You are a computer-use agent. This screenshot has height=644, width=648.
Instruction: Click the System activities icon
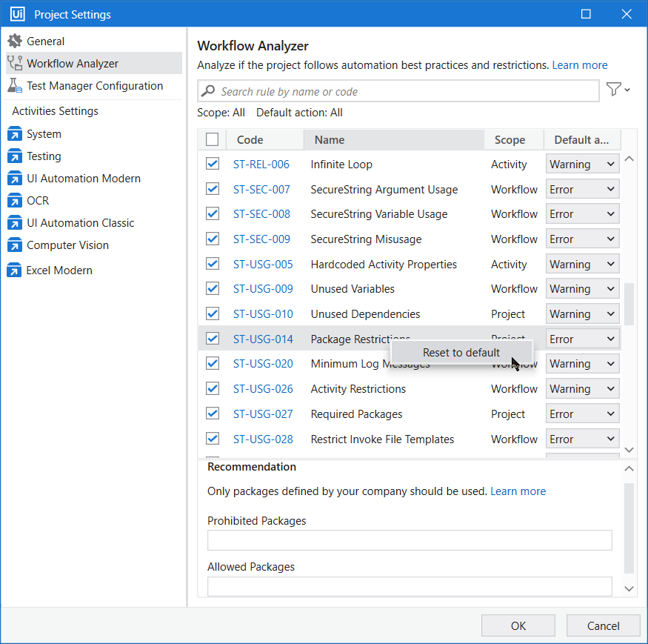[15, 134]
